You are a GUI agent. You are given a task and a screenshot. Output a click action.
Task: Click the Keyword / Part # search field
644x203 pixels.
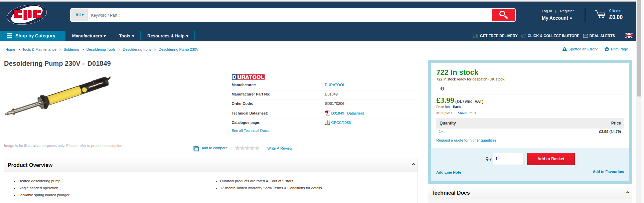tap(290, 15)
